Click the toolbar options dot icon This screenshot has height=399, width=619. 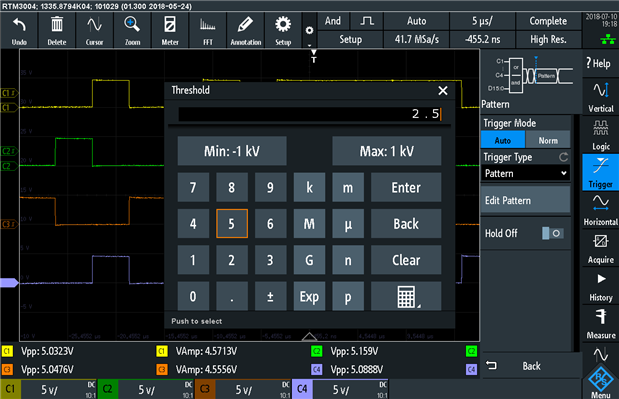tap(310, 30)
